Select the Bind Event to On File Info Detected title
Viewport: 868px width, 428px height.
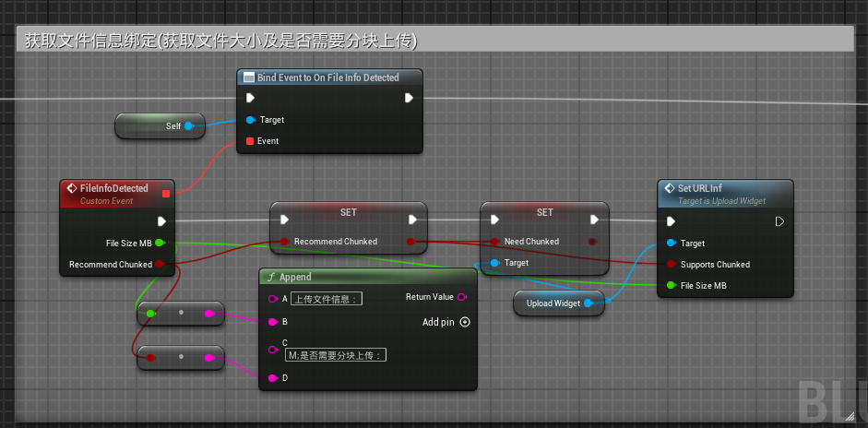[327, 77]
